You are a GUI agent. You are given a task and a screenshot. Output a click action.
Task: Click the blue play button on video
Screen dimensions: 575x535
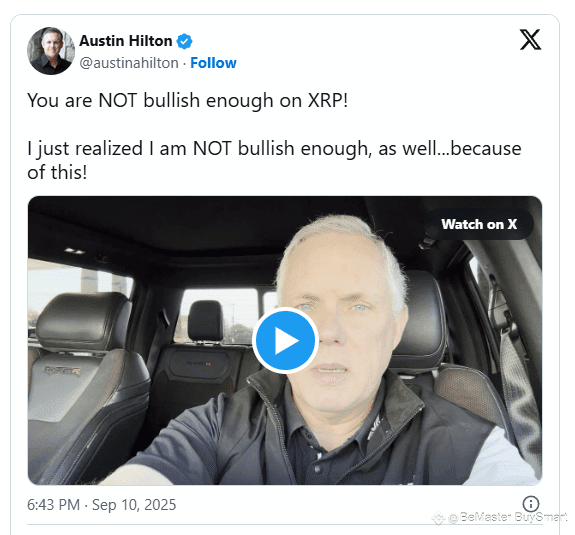(x=285, y=340)
